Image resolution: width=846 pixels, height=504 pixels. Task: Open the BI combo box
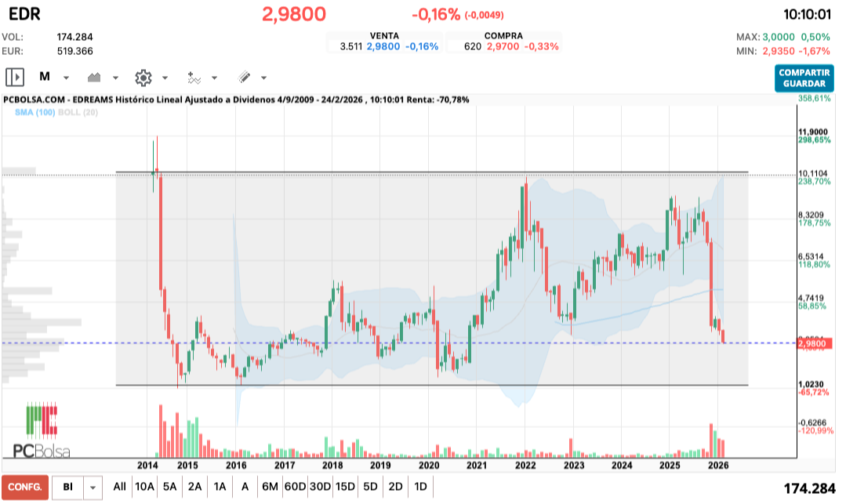pos(67,488)
